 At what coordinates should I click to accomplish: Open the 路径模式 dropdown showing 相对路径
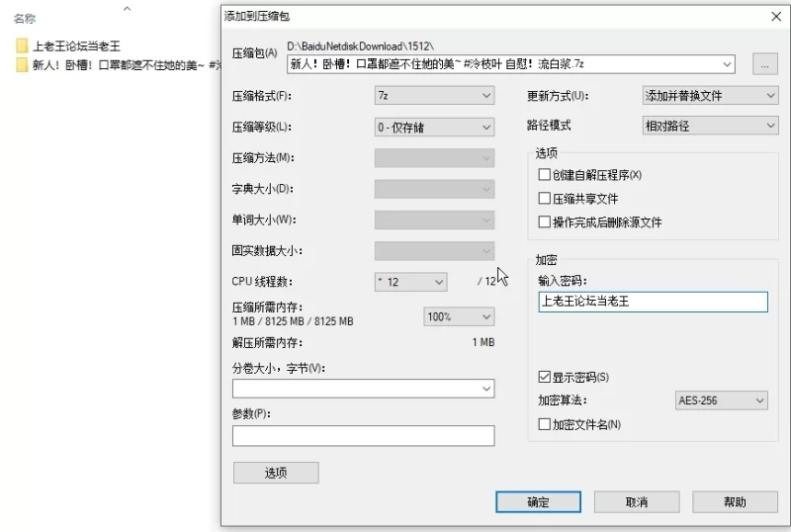click(x=710, y=126)
